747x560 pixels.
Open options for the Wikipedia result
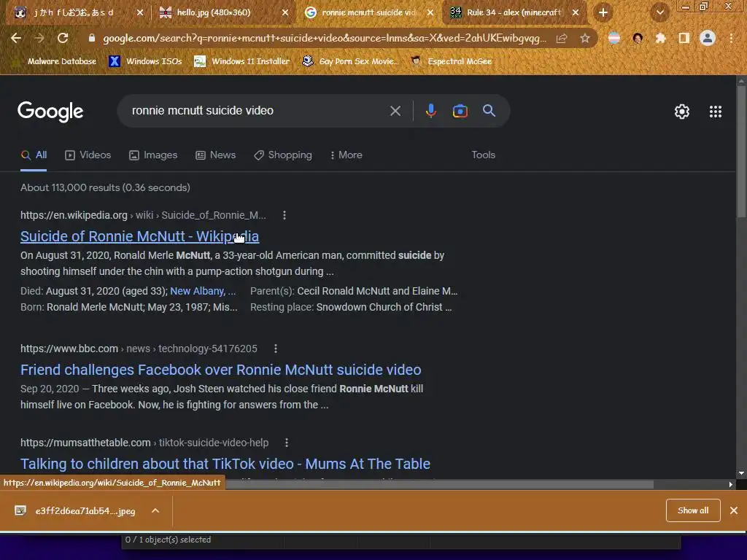285,215
